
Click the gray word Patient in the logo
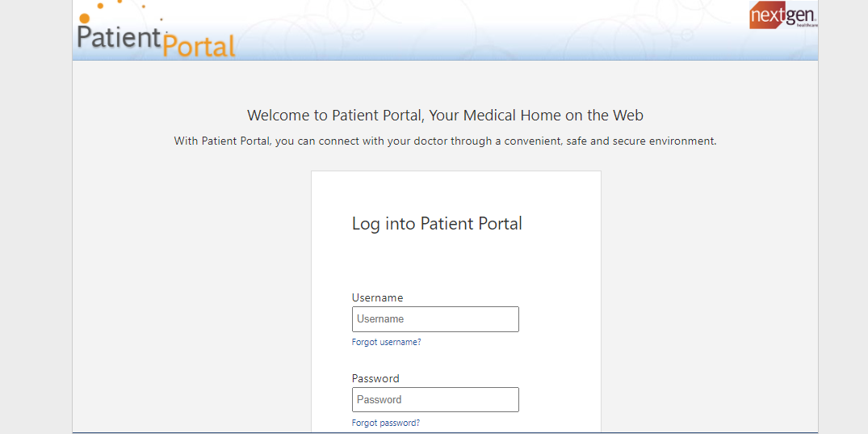coord(119,37)
